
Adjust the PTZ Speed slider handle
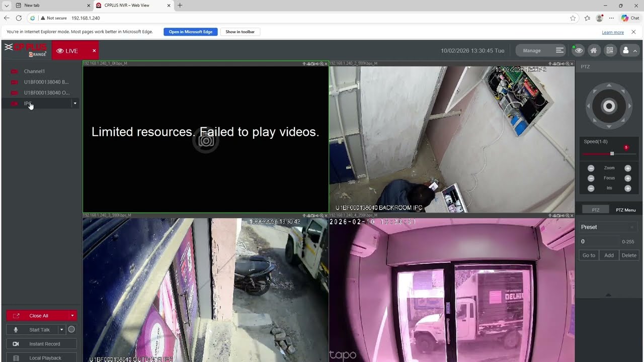[612, 154]
